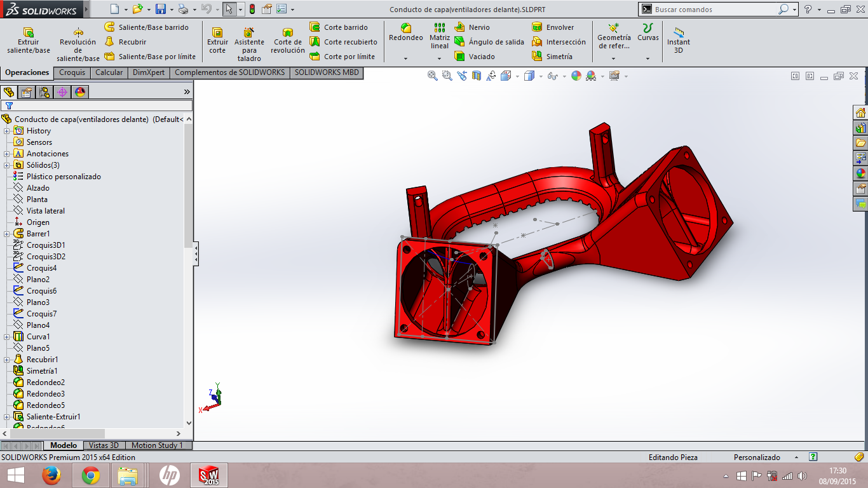This screenshot has height=488, width=868.
Task: Select Saliente/Base por límite
Action: 150,57
